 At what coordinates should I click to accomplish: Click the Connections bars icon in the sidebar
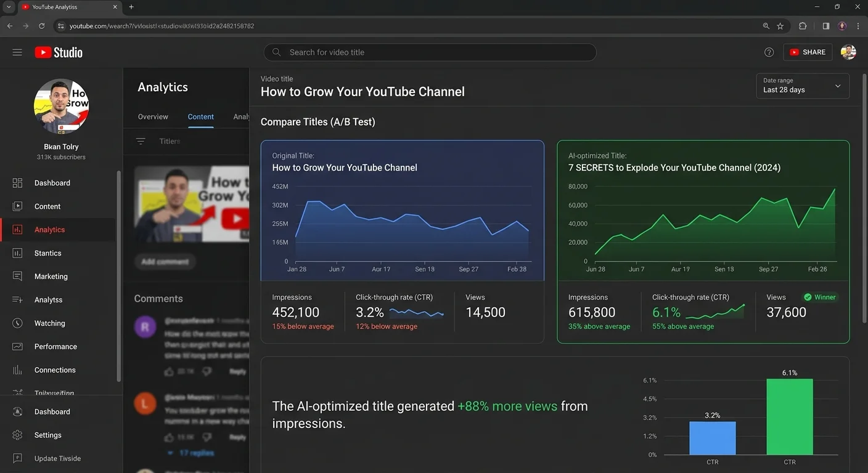pyautogui.click(x=17, y=370)
